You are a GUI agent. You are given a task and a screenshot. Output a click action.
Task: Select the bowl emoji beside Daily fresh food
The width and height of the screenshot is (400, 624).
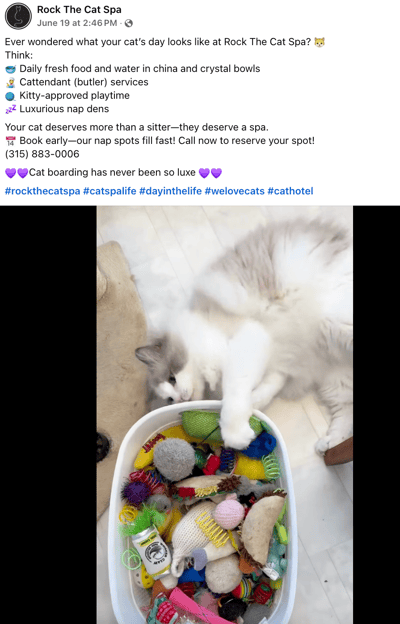(10, 69)
